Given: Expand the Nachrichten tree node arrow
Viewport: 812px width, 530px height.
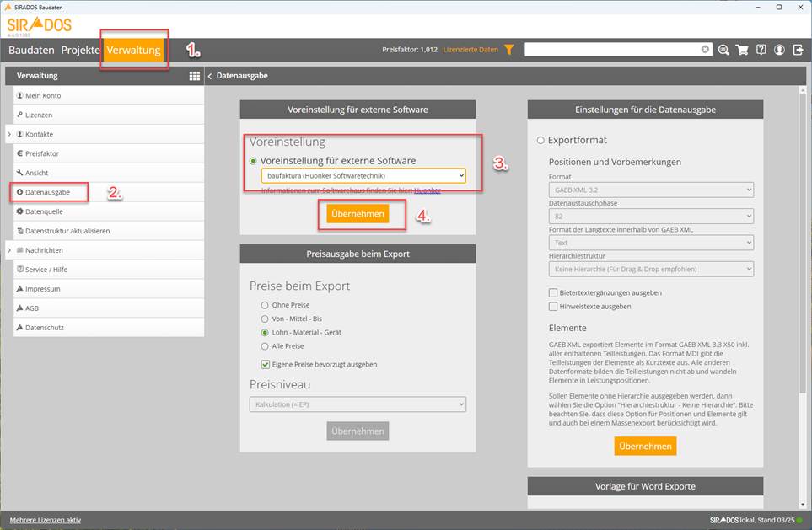Looking at the screenshot, I should pyautogui.click(x=9, y=250).
